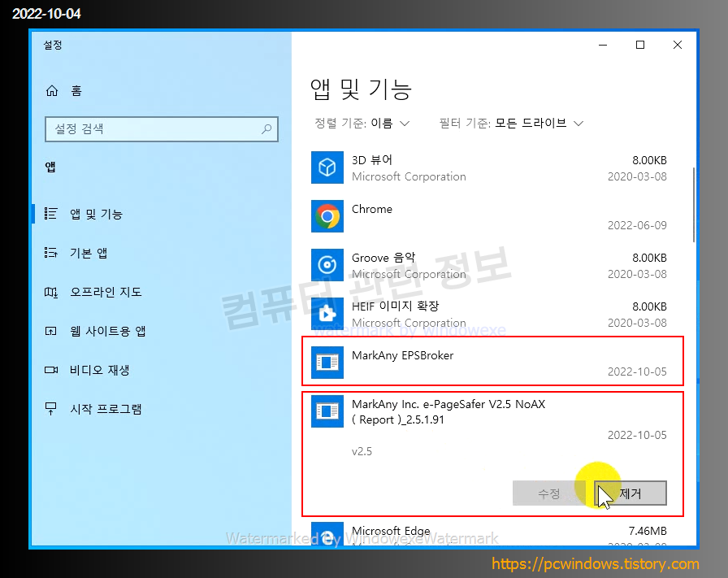This screenshot has height=578, width=728.
Task: Open 웹 사이트용 앱 settings page
Action: click(108, 331)
